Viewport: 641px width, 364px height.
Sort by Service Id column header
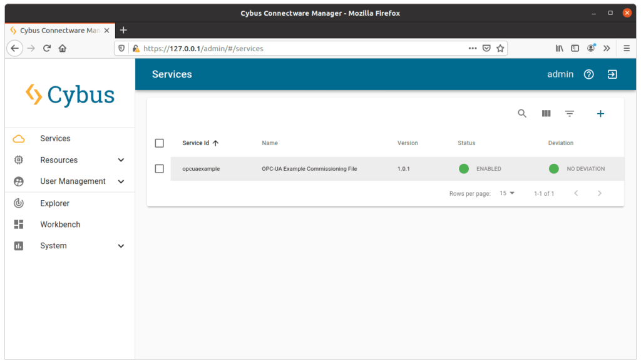[195, 143]
